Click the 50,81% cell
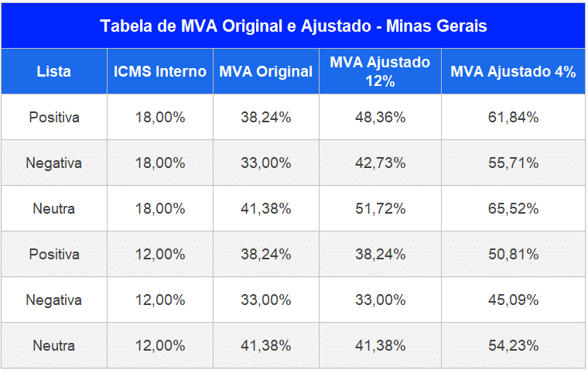This screenshot has width=588, height=370. point(513,254)
